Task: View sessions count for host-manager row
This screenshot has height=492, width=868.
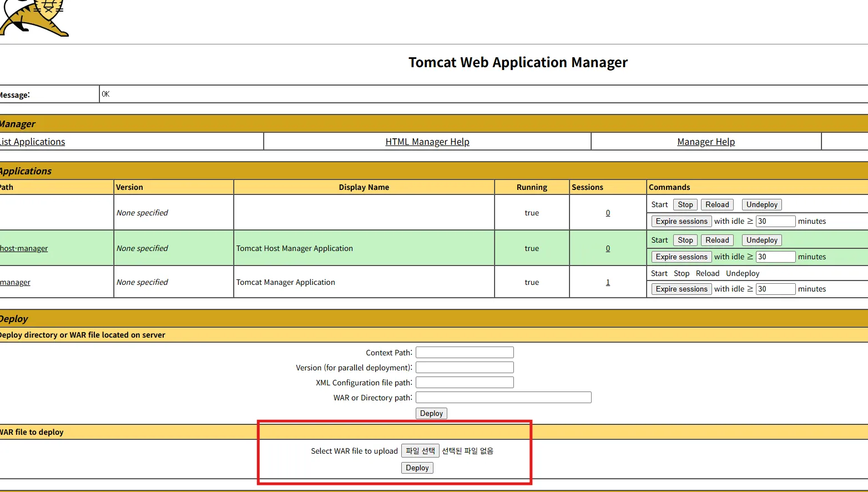Action: click(x=608, y=248)
